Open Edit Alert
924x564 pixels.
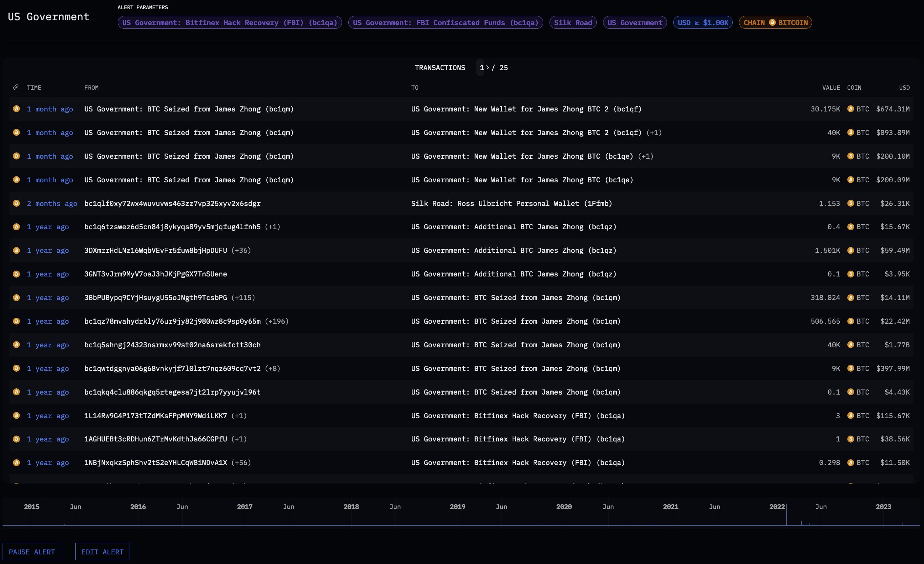[102, 551]
